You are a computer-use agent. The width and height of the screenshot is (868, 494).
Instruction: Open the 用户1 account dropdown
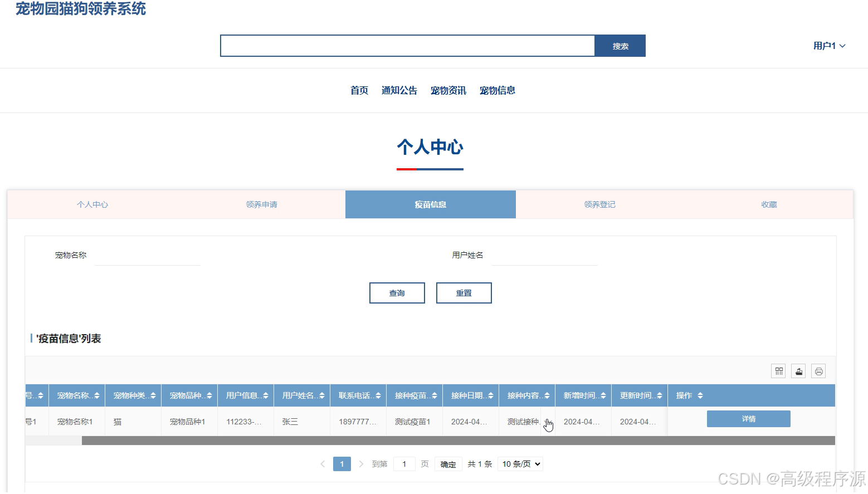point(829,46)
